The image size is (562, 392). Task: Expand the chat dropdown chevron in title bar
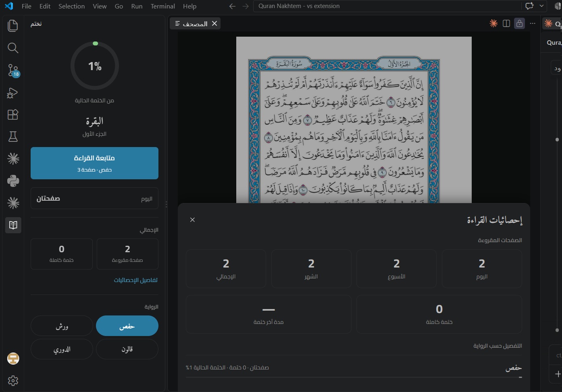click(541, 6)
